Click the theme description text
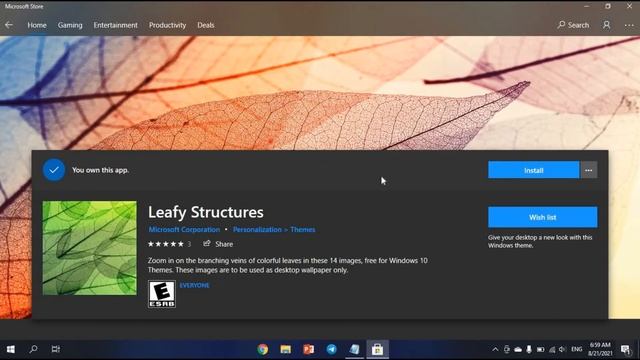640x360 pixels. (x=288, y=265)
